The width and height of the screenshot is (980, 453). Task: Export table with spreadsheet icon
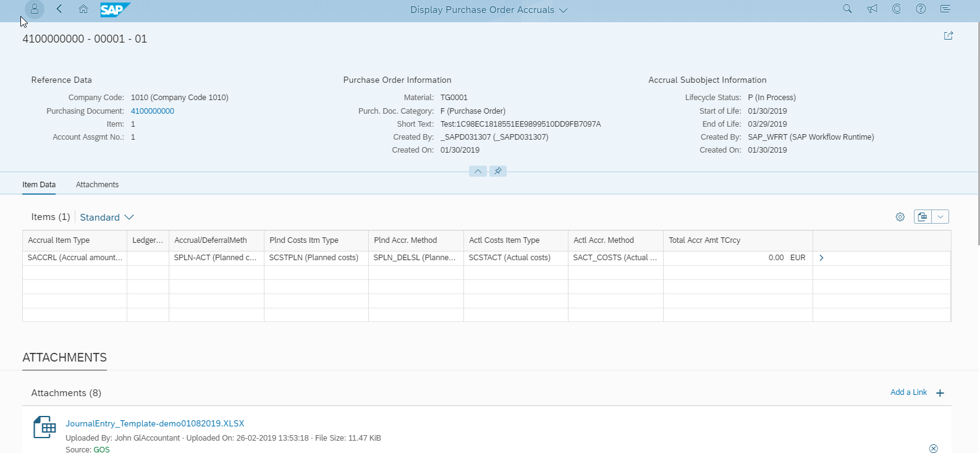(923, 217)
